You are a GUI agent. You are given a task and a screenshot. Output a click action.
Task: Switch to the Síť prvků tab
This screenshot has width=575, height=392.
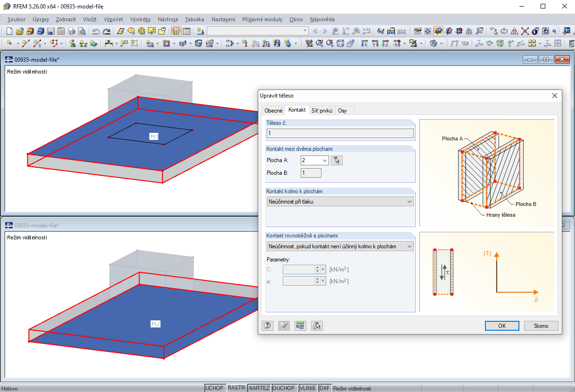pyautogui.click(x=322, y=111)
